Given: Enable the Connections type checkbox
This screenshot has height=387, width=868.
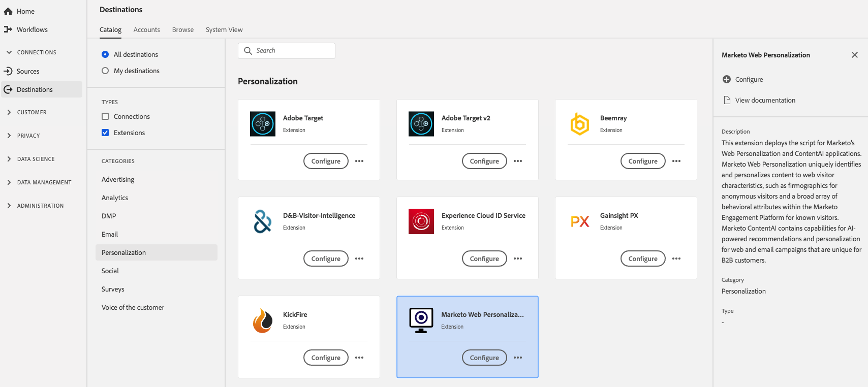Looking at the screenshot, I should pyautogui.click(x=105, y=116).
